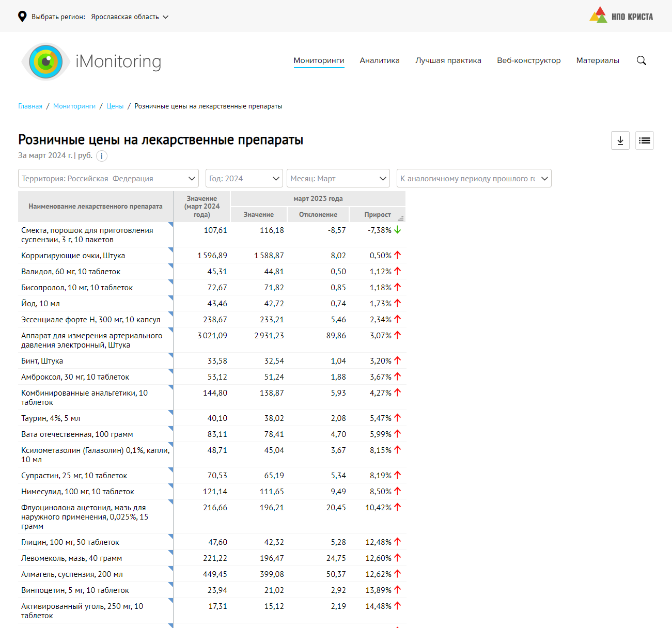Click growth value 8,19% for Супрастин
672x628 pixels.
[x=381, y=476]
